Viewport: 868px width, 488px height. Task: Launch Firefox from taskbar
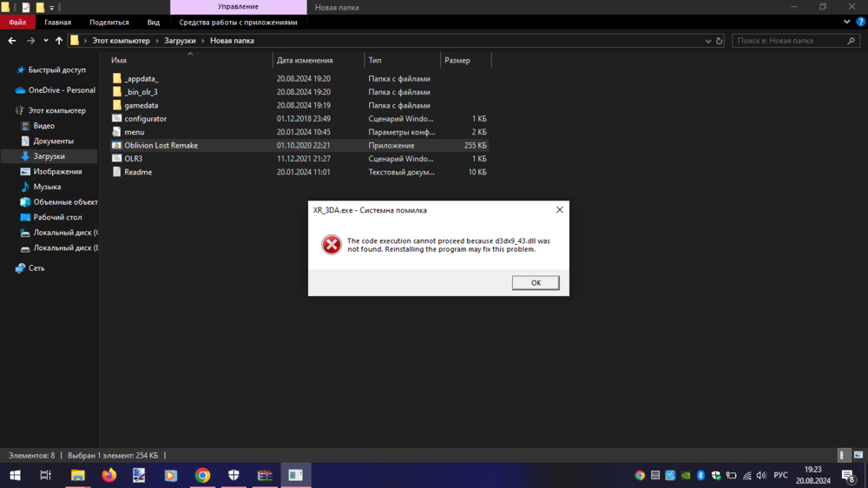pyautogui.click(x=109, y=475)
